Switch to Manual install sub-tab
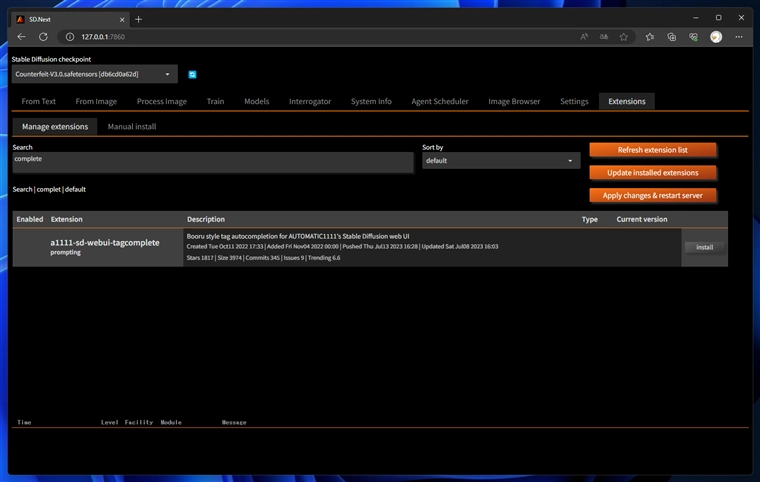 click(132, 127)
